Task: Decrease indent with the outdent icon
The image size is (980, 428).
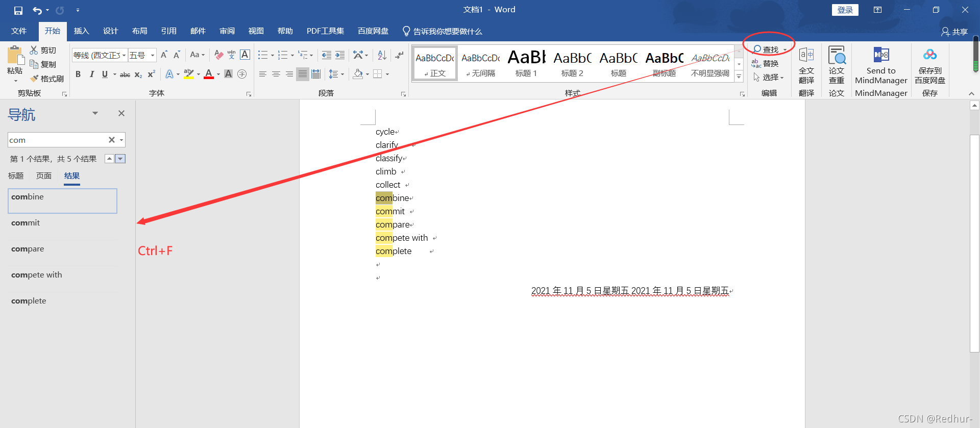Action: point(327,55)
